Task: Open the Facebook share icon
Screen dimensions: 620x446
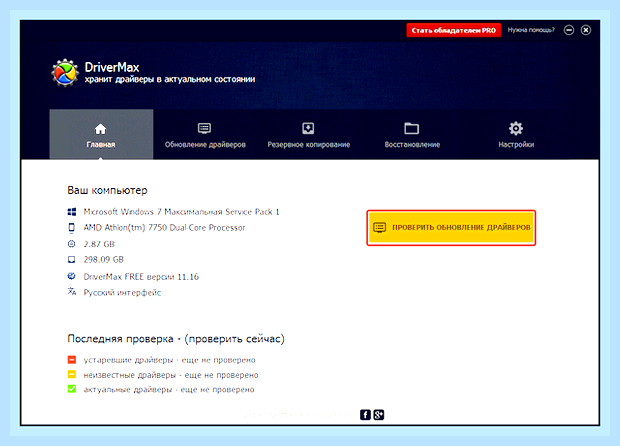Action: pos(365,415)
